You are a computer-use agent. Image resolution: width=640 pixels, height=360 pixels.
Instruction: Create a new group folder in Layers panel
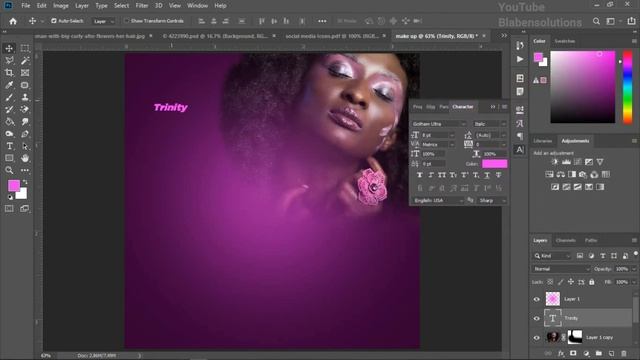[599, 353]
